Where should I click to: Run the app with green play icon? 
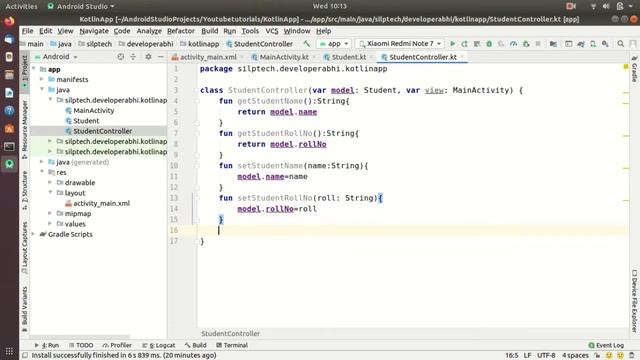[x=452, y=44]
